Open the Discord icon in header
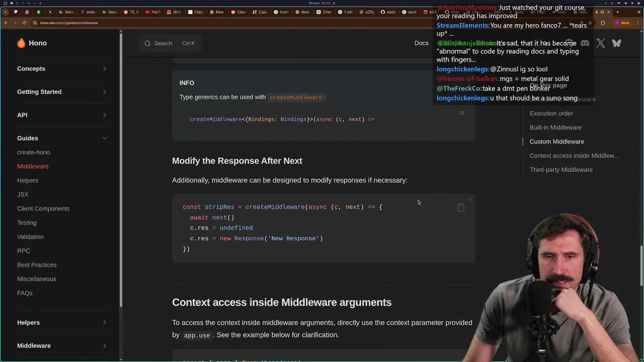Screen dimensions: 644x362 point(585,43)
